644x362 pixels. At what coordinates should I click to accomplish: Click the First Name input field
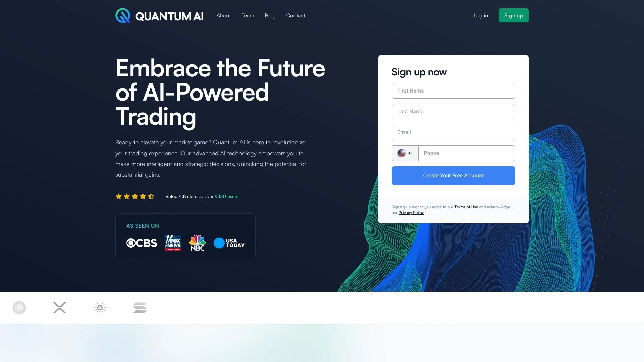click(453, 90)
